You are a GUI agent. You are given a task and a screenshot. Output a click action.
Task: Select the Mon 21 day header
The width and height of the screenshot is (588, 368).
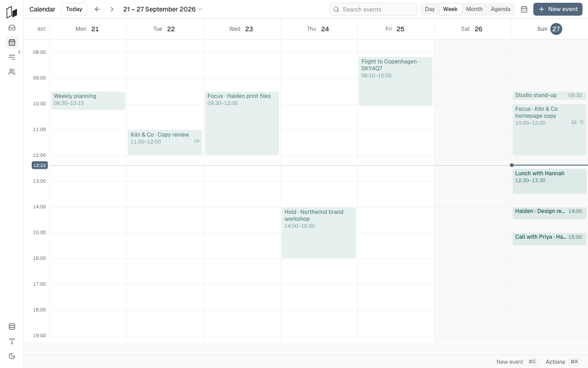(x=88, y=29)
